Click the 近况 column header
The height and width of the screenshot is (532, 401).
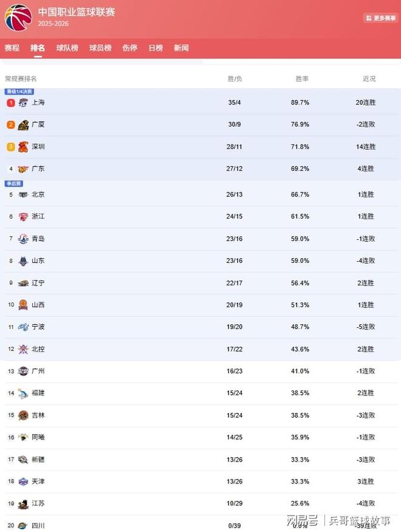(369, 79)
